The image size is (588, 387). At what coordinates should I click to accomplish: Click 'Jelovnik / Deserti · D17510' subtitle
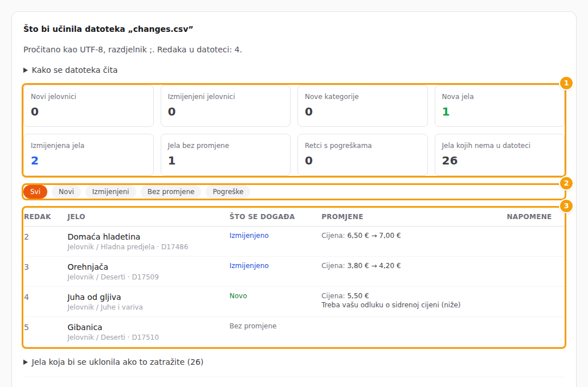(x=113, y=337)
